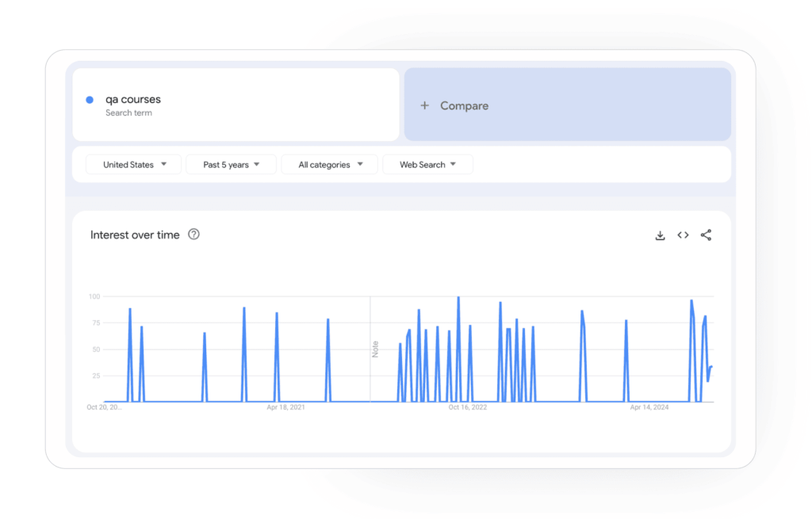Click the Apr 14, 2024 axis label
The image size is (812, 519).
[649, 407]
